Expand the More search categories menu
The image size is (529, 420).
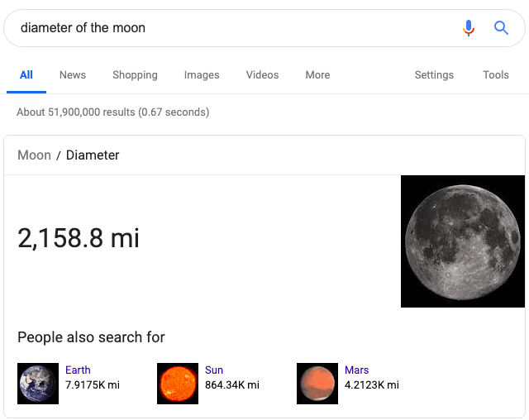tap(317, 75)
